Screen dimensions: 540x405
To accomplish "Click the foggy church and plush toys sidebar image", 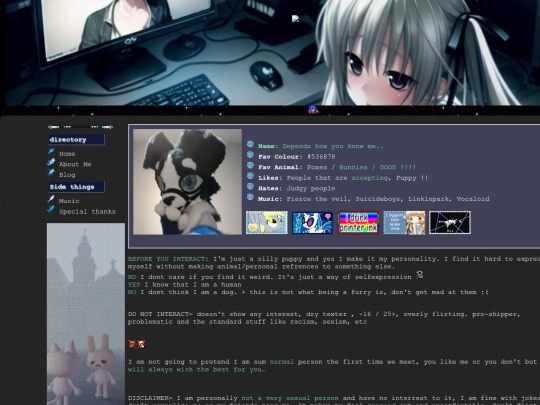I will [x=86, y=314].
